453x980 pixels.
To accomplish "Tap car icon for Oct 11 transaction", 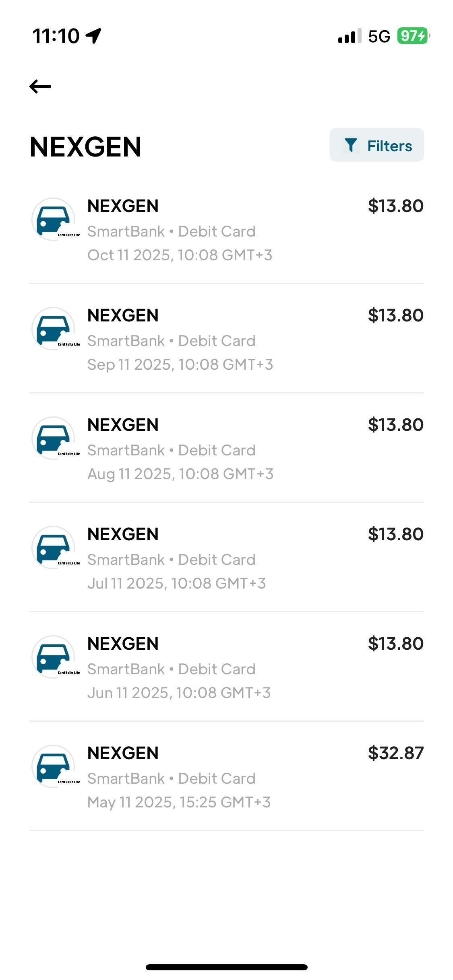I will point(53,219).
